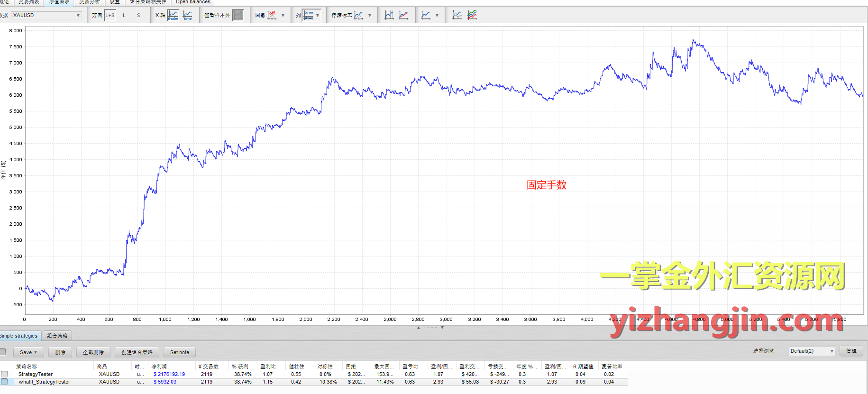Select L (long only) direction
The image size is (868, 394).
[124, 15]
